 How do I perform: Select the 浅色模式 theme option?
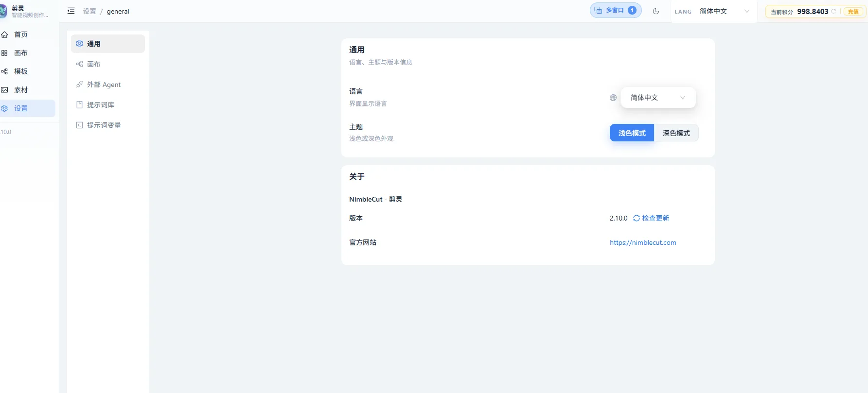(632, 133)
